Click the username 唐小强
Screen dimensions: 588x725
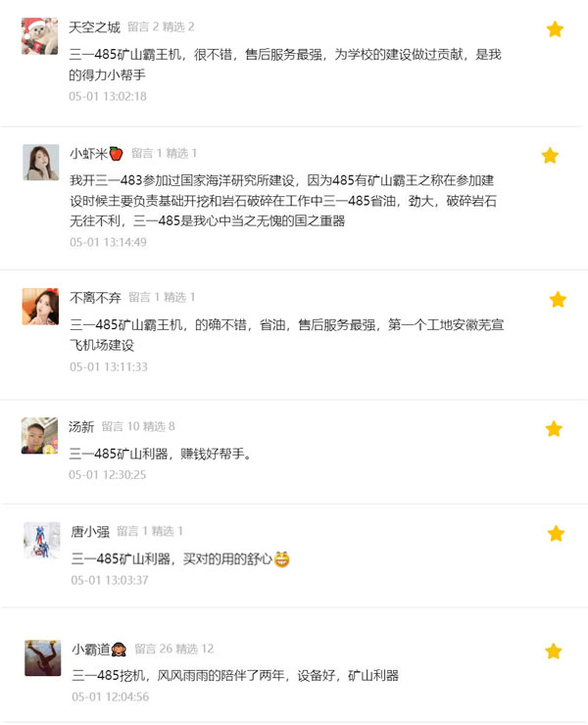click(x=90, y=531)
